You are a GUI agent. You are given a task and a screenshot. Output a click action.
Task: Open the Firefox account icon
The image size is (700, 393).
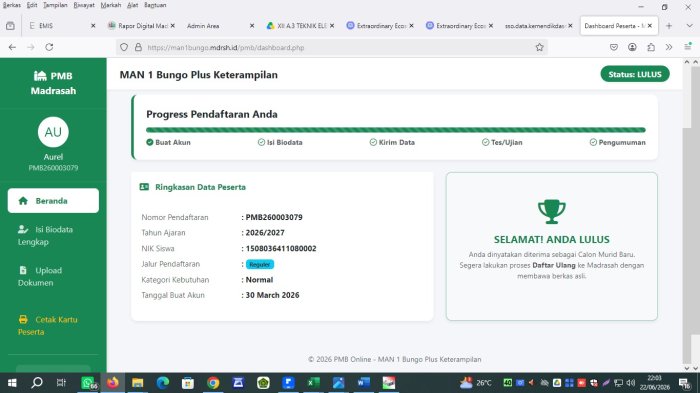click(632, 47)
